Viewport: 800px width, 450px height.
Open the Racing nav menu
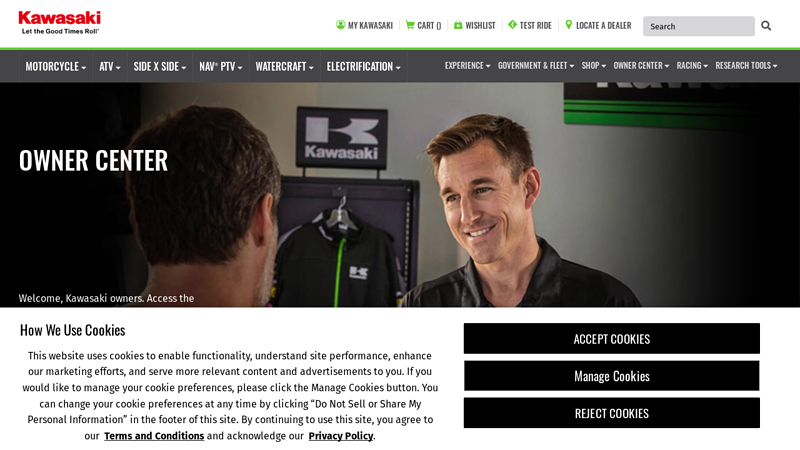pyautogui.click(x=692, y=66)
